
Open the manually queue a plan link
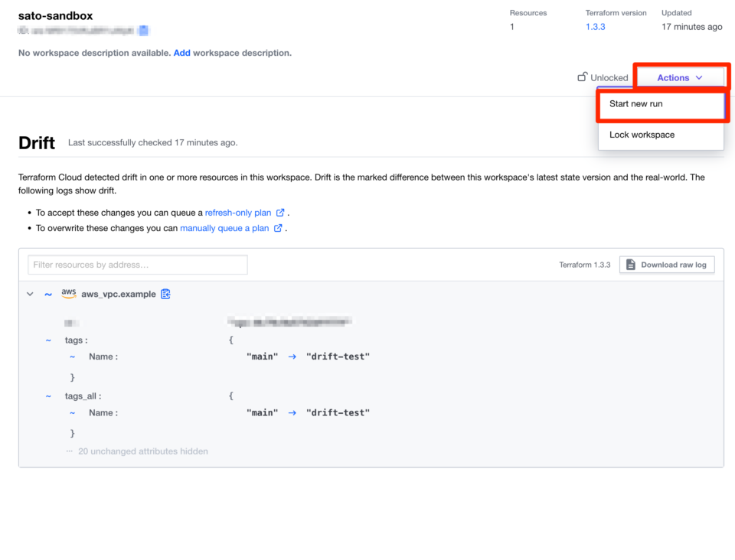pos(224,228)
